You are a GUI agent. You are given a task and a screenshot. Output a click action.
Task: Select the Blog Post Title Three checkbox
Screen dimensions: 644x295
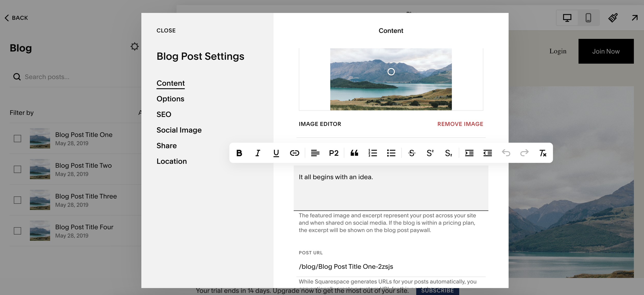coord(18,200)
